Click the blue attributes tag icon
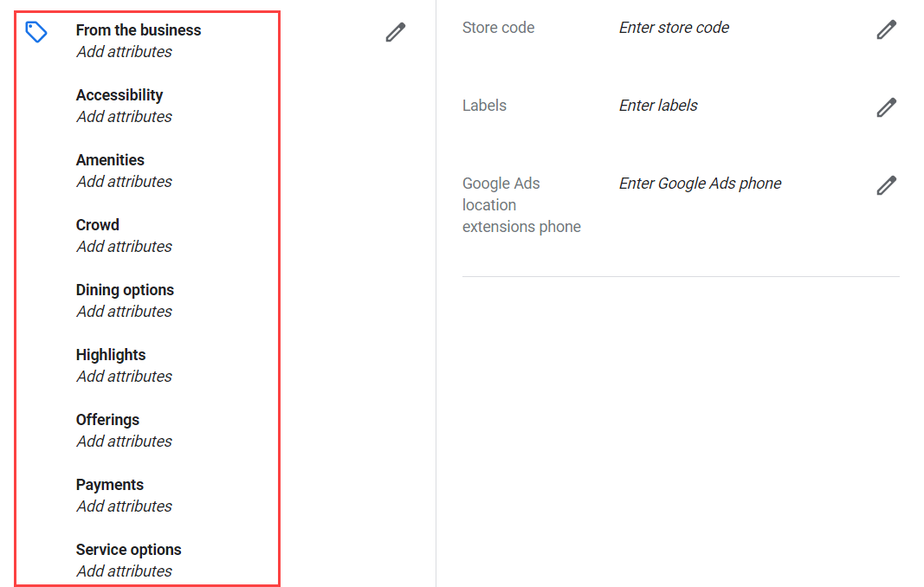The height and width of the screenshot is (587, 924). [x=36, y=32]
